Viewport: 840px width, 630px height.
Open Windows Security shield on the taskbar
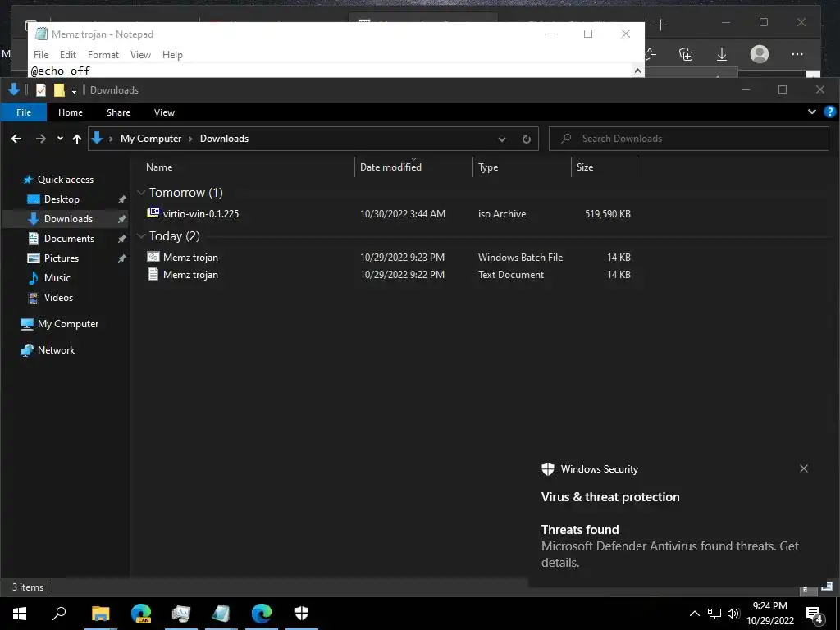coord(302,614)
